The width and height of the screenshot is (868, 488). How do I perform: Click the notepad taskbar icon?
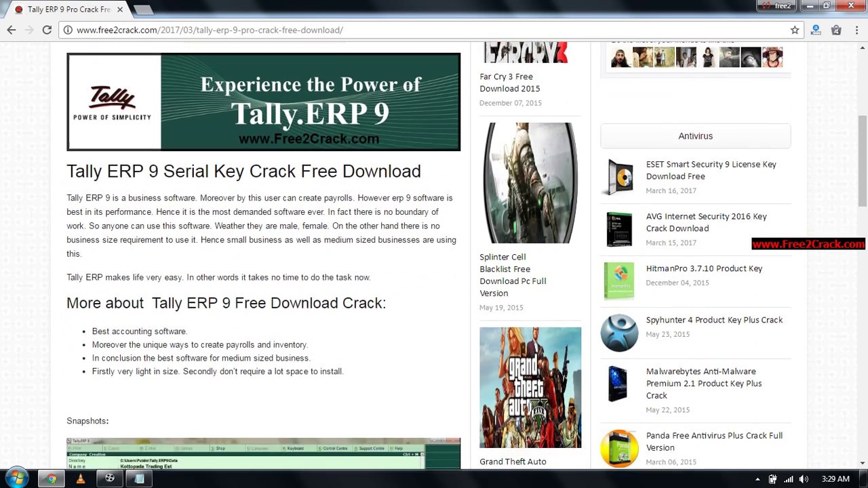[x=140, y=479]
